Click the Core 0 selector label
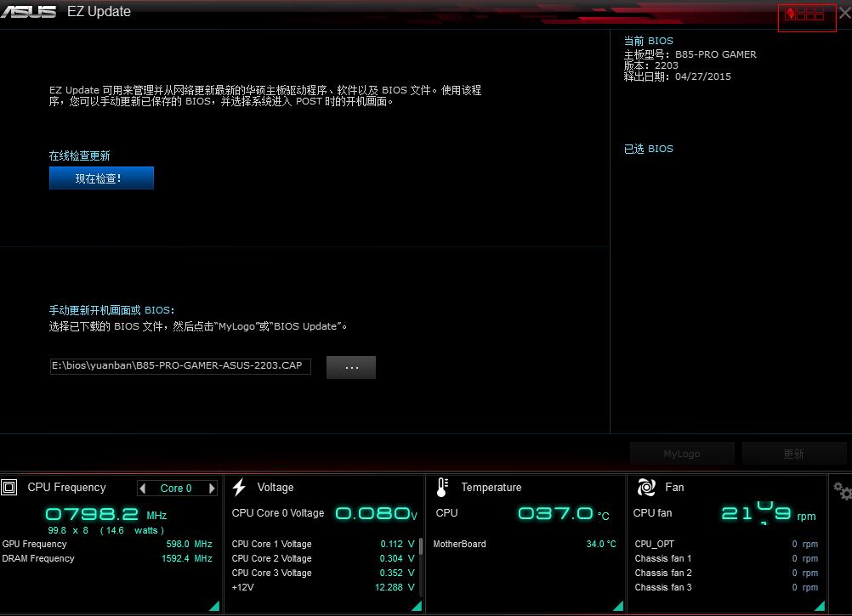The width and height of the screenshot is (852, 616). click(176, 488)
